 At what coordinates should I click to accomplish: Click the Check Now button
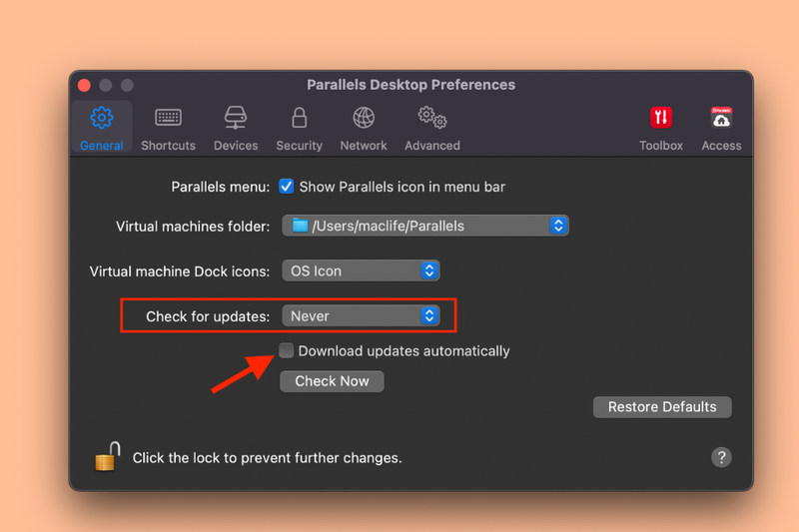332,381
